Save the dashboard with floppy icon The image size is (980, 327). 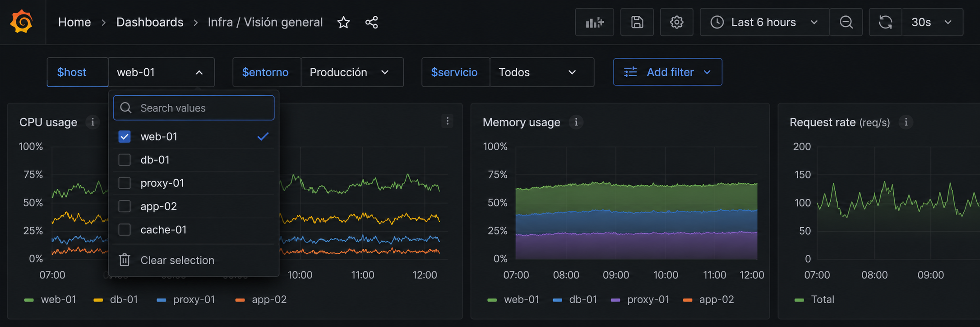pyautogui.click(x=637, y=22)
